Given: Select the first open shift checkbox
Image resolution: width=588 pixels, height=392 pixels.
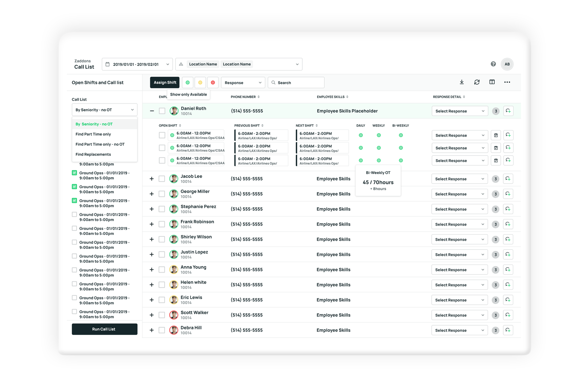Looking at the screenshot, I should pyautogui.click(x=162, y=135).
